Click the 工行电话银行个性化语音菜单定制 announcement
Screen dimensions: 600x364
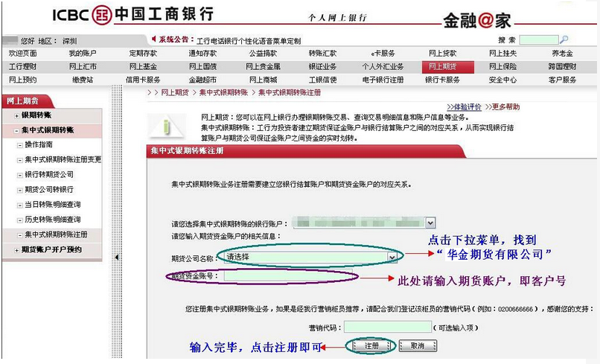(249, 41)
